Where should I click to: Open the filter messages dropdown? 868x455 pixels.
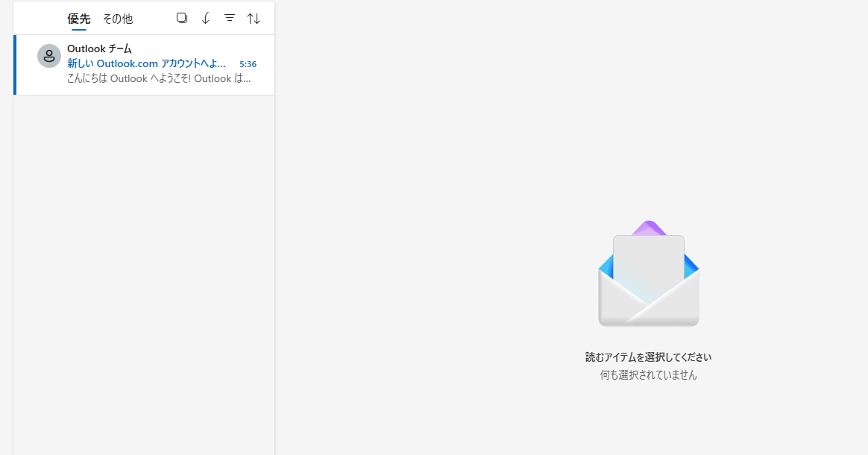[229, 18]
